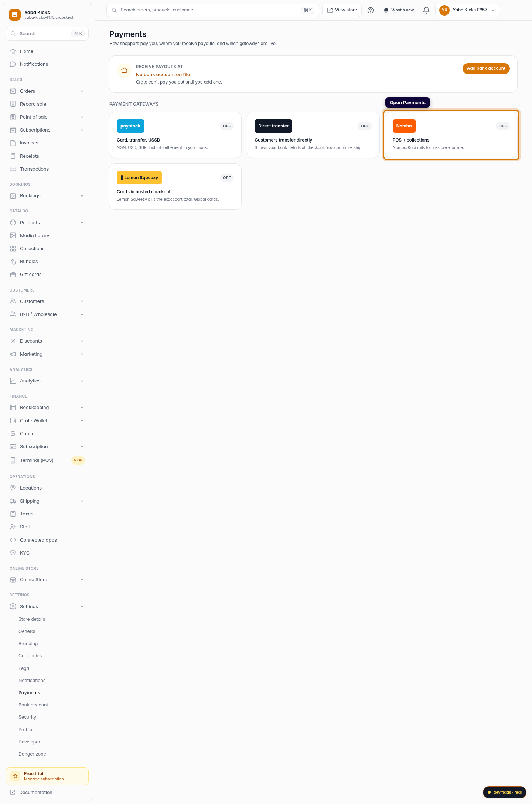Open Branding settings page
The height and width of the screenshot is (804, 532).
click(x=28, y=644)
